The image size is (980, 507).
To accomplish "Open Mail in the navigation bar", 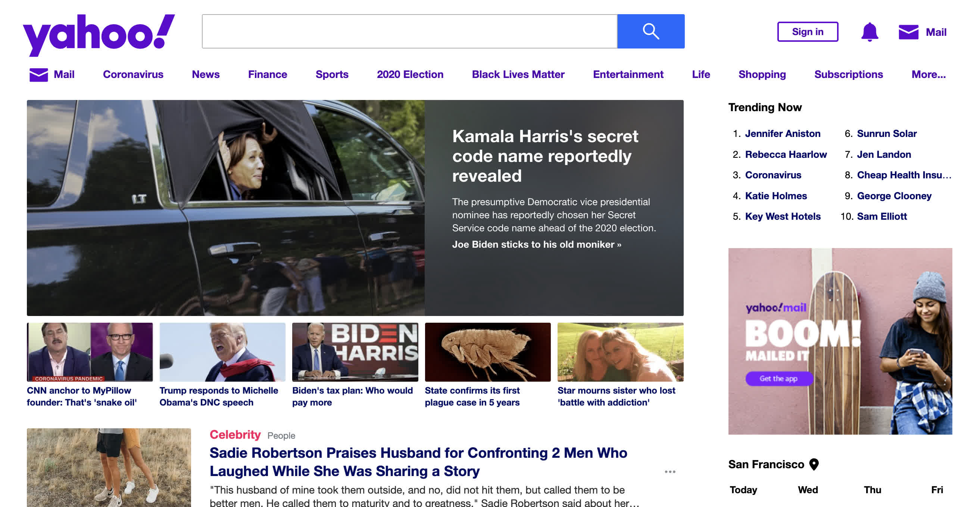I will point(64,74).
